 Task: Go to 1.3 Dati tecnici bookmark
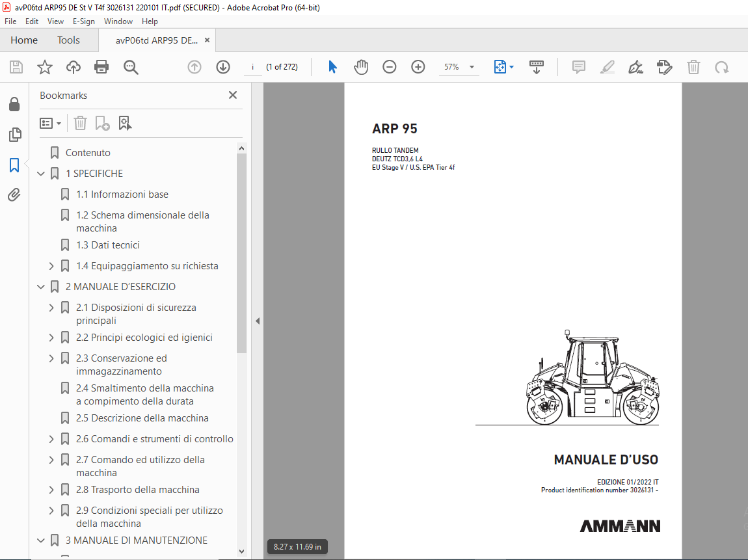coord(108,245)
